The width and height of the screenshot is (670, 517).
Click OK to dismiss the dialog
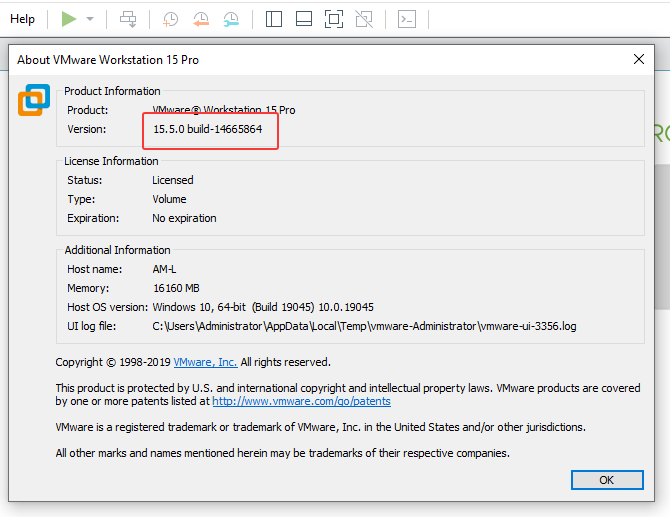pyautogui.click(x=607, y=480)
